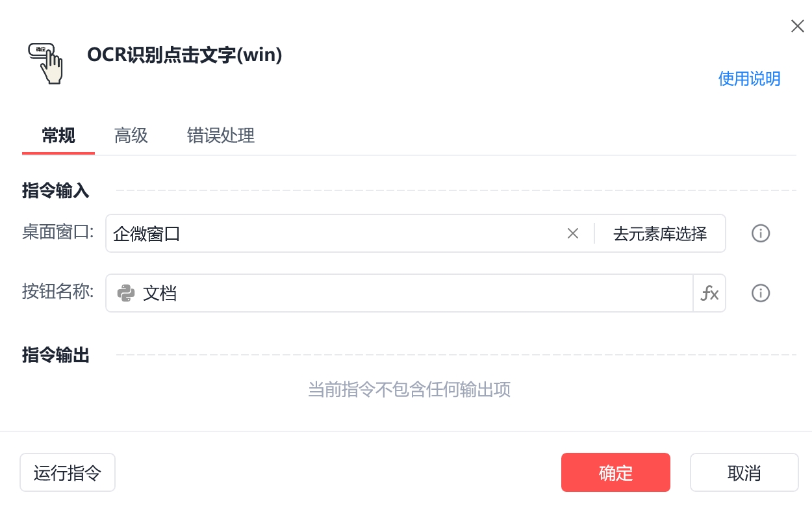Click the dialog title OCR识别点击文字(win)
Viewport: 812px width, 512px height.
[185, 55]
